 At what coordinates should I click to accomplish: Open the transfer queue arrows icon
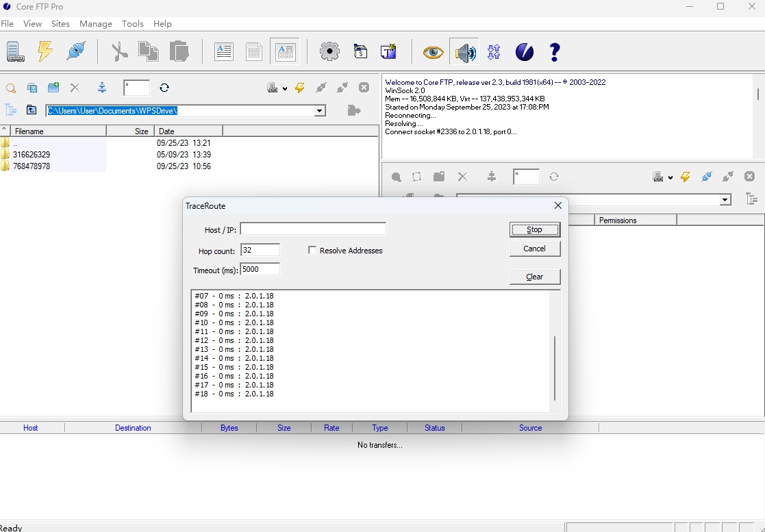coord(494,51)
